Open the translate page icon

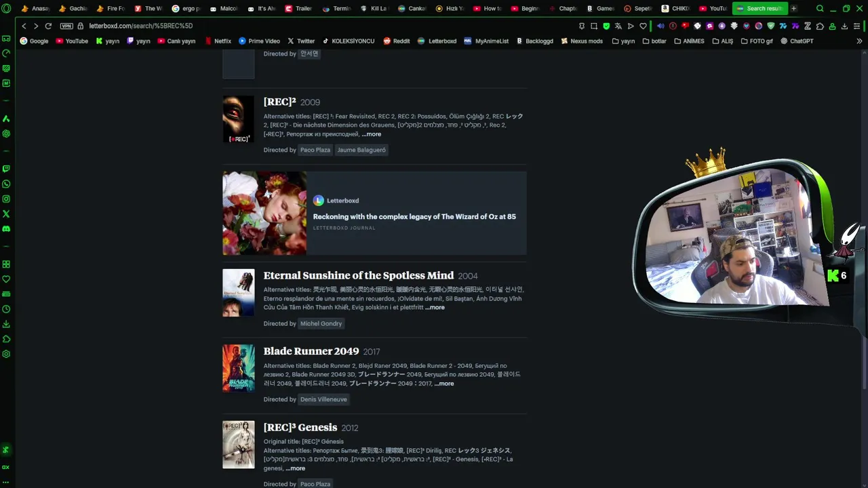click(x=618, y=26)
